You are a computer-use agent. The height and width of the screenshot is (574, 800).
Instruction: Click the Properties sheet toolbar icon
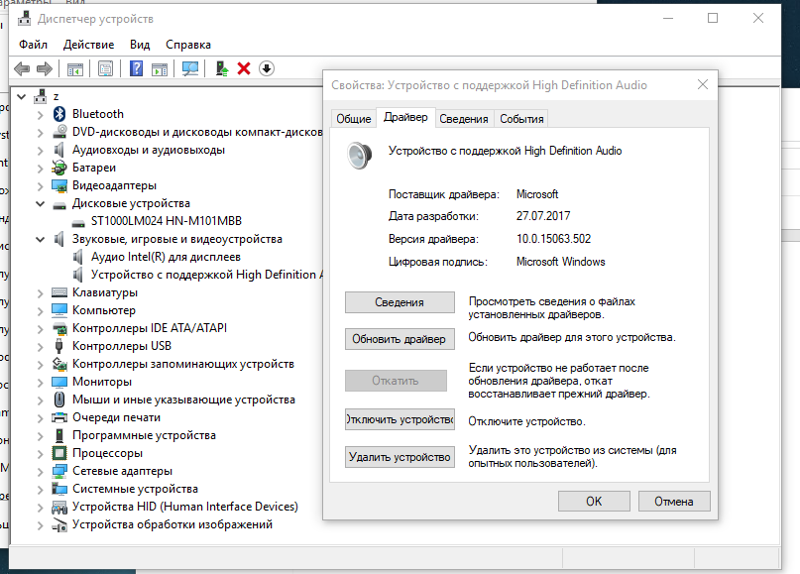[x=106, y=68]
